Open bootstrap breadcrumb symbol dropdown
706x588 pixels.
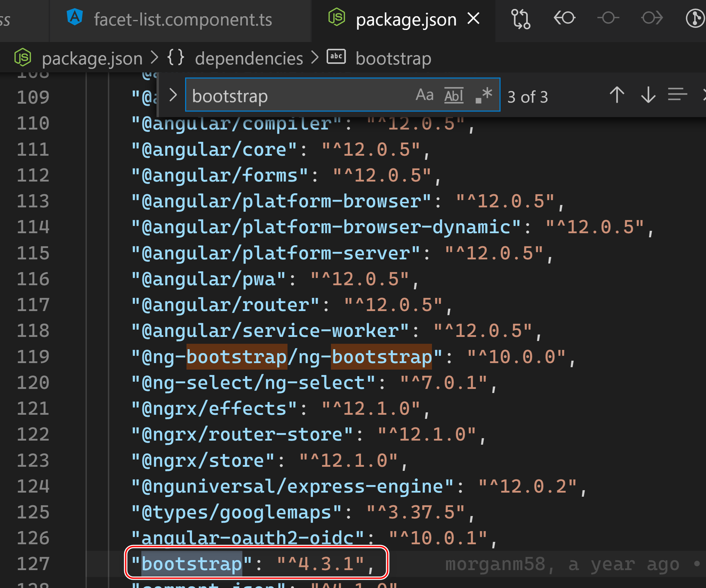(393, 59)
